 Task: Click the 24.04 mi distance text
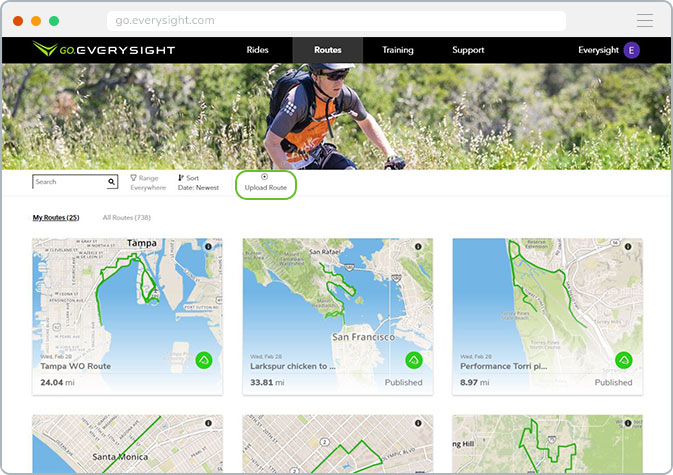(x=58, y=382)
